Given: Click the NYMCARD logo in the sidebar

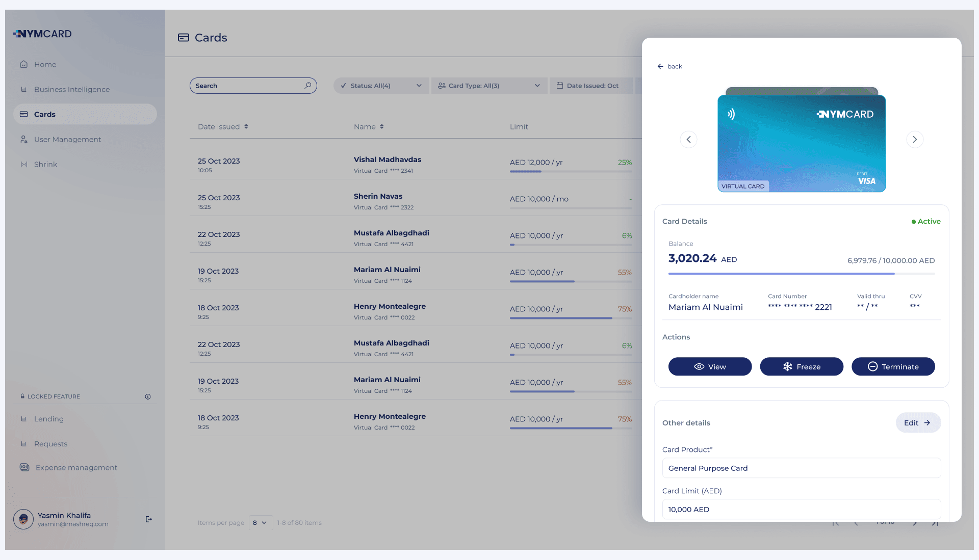Looking at the screenshot, I should click(x=42, y=34).
